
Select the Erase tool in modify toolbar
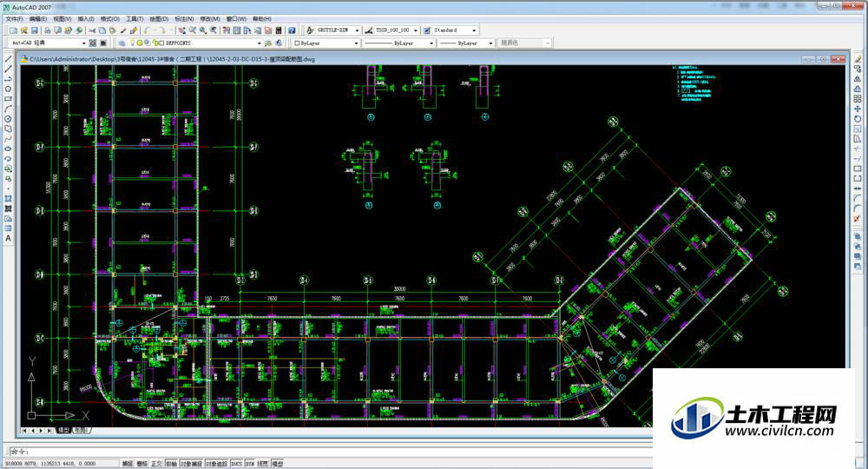858,59
